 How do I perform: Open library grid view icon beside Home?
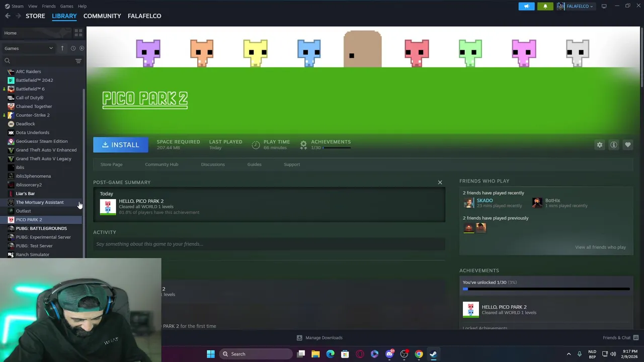(78, 33)
